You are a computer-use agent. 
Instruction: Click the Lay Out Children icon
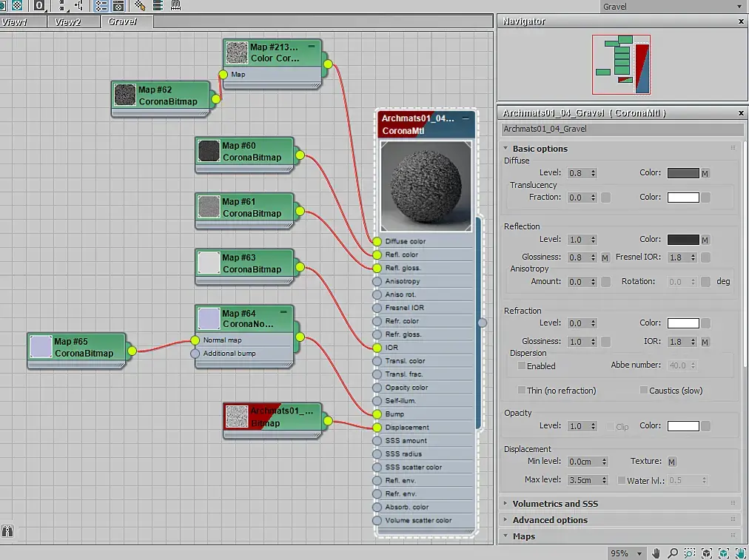coord(78,6)
